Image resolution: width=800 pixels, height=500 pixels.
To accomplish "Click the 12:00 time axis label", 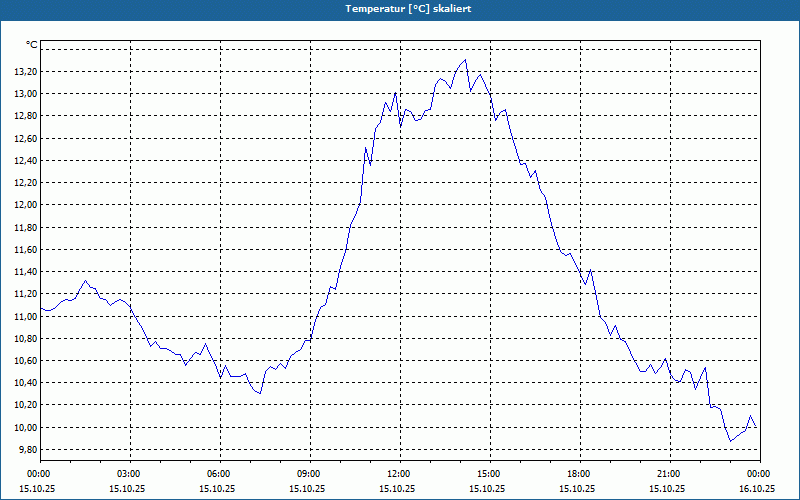I will pos(399,474).
